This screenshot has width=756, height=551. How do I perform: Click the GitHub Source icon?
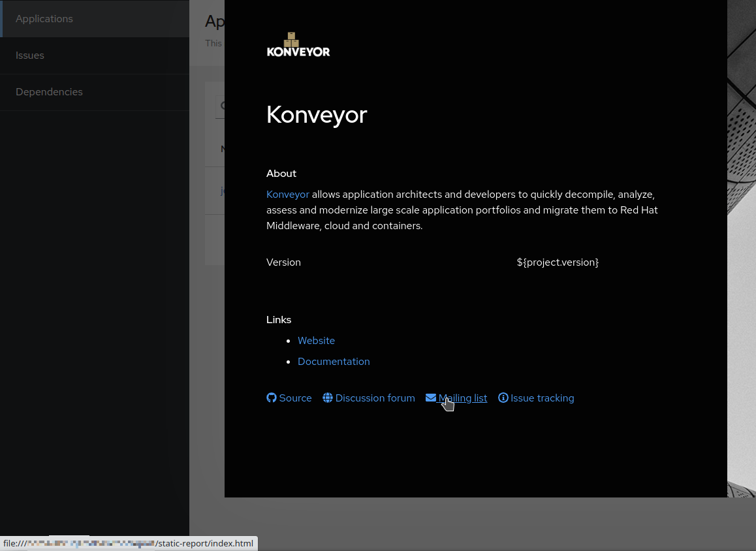pyautogui.click(x=272, y=398)
